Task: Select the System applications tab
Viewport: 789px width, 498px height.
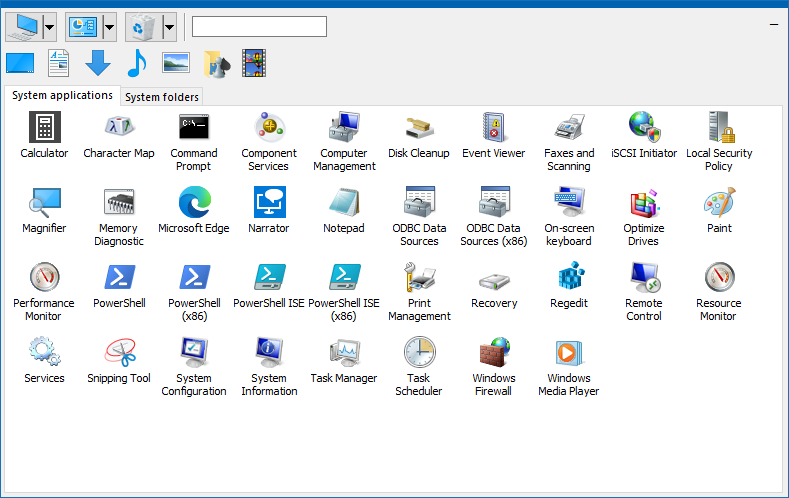Action: 62,96
